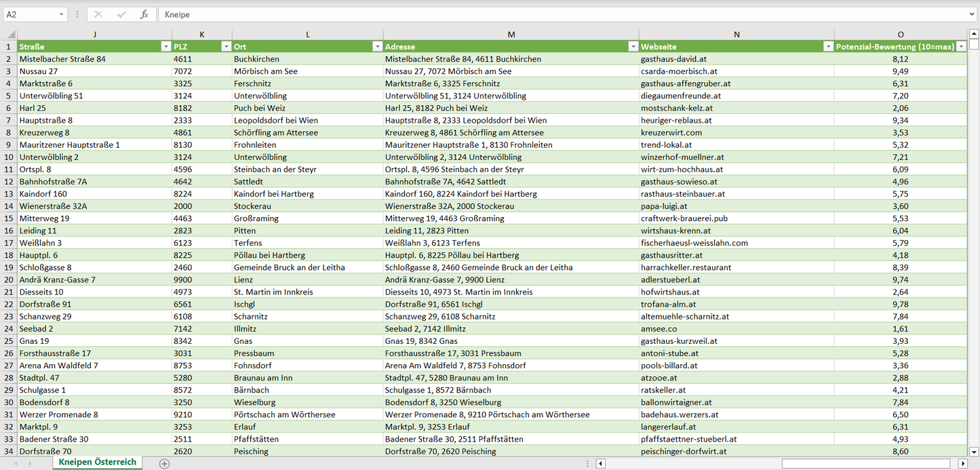
Task: Open the Ort column filter dropdown
Action: pyautogui.click(x=377, y=47)
